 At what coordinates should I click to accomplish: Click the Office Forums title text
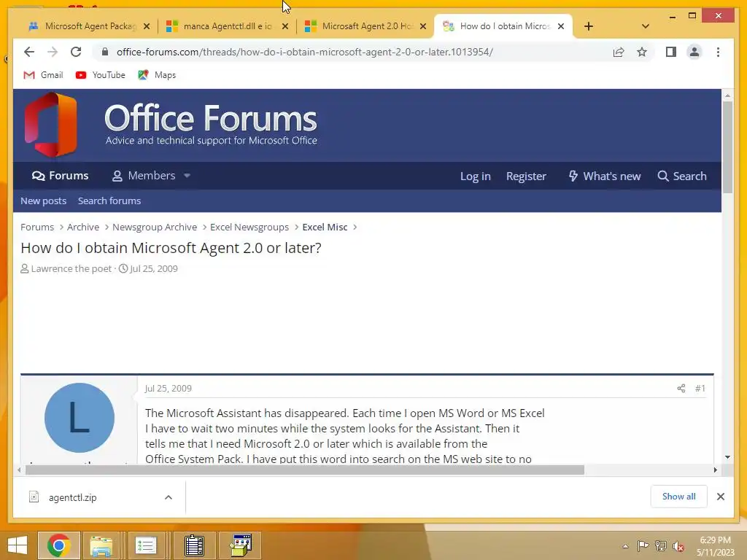coord(211,118)
